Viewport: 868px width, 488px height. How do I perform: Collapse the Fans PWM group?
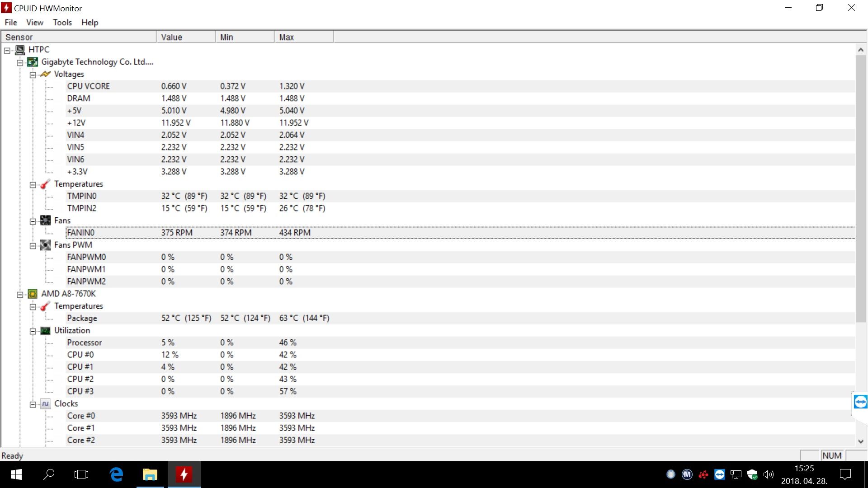(x=33, y=246)
